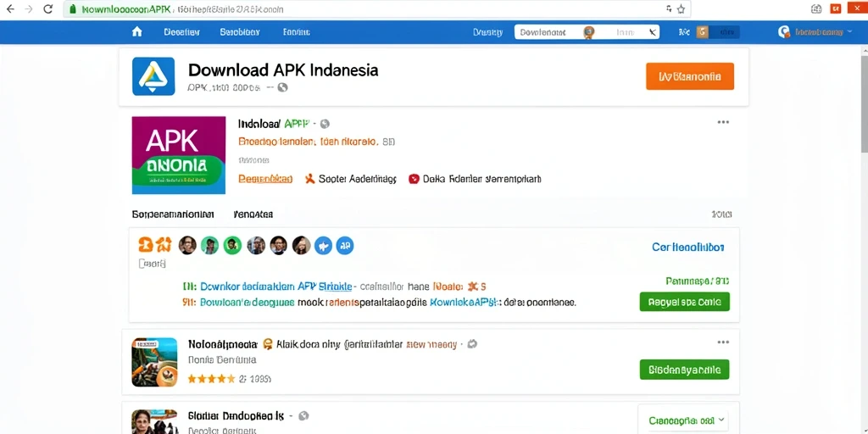The width and height of the screenshot is (868, 434).
Task: Click the red icon beside Delka Fidenlar
Action: coord(414,179)
